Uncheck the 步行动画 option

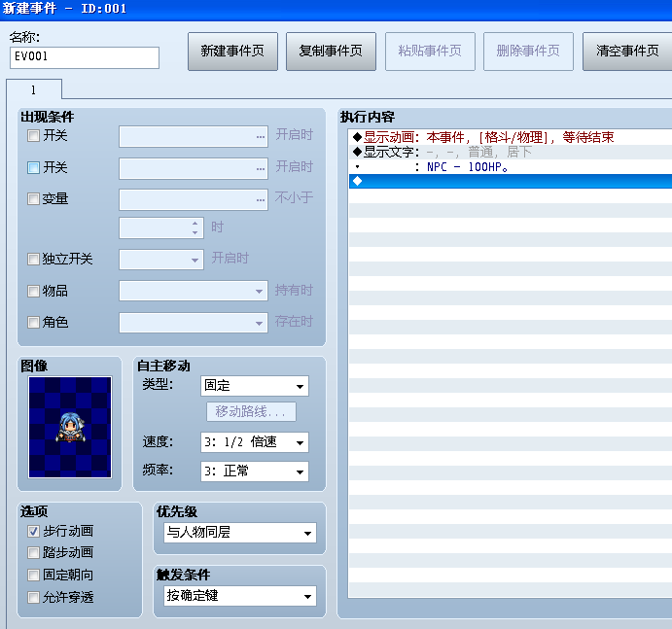[x=33, y=532]
